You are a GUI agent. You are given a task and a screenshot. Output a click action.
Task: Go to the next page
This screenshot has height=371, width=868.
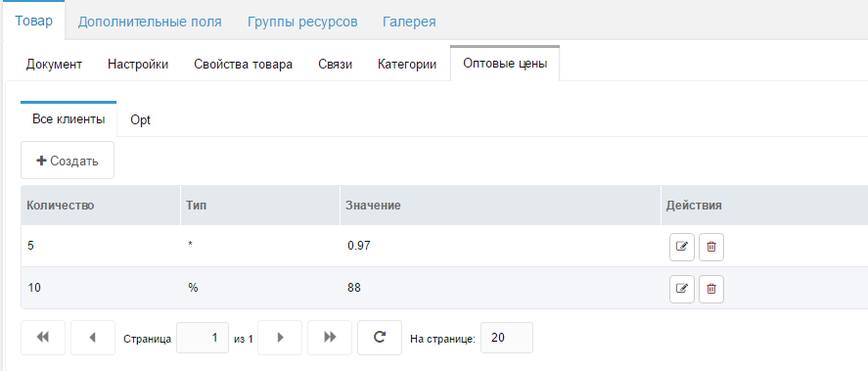coord(280,337)
